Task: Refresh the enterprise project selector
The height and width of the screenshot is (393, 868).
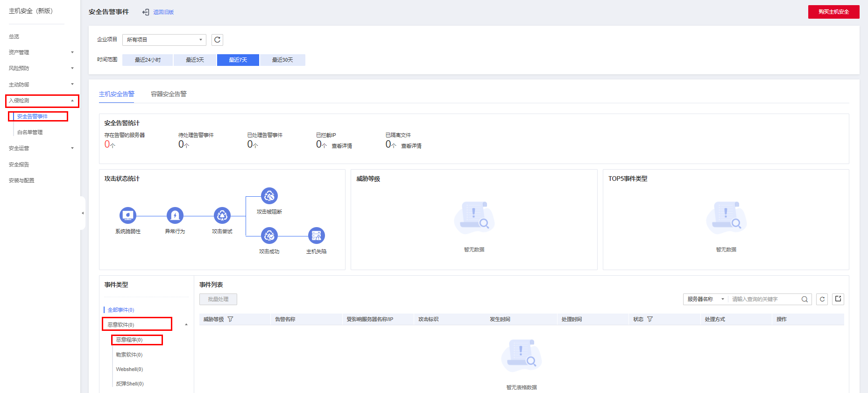Action: click(x=217, y=40)
